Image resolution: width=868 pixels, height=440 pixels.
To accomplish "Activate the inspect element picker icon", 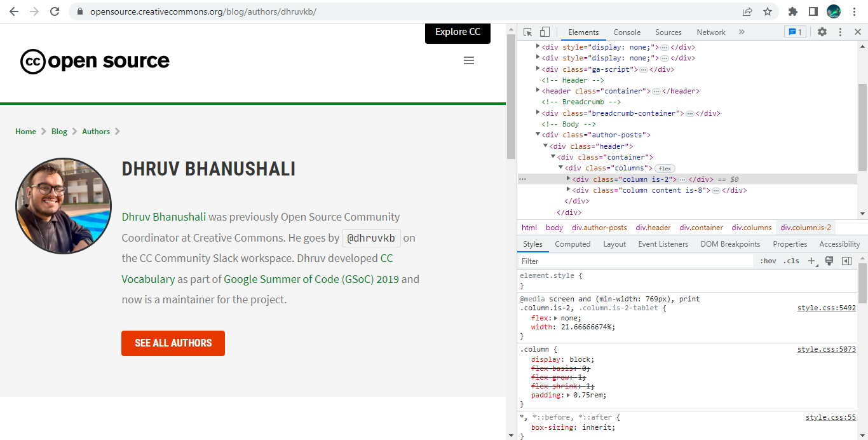I will tap(528, 32).
